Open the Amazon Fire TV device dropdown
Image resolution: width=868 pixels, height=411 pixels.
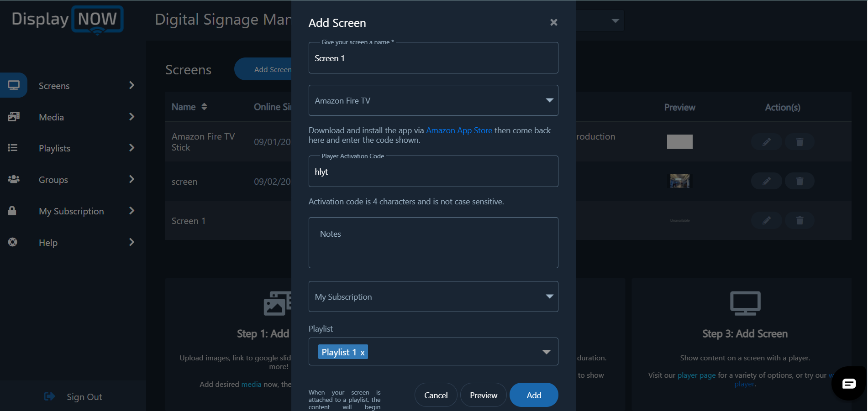pyautogui.click(x=549, y=100)
